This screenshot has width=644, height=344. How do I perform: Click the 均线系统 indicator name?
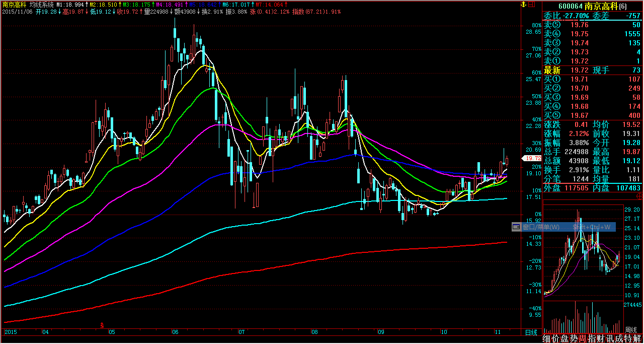(41, 4)
